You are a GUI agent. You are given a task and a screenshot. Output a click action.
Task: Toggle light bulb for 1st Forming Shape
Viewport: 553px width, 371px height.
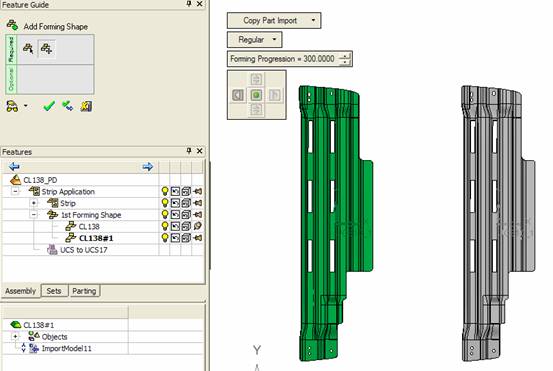[165, 214]
